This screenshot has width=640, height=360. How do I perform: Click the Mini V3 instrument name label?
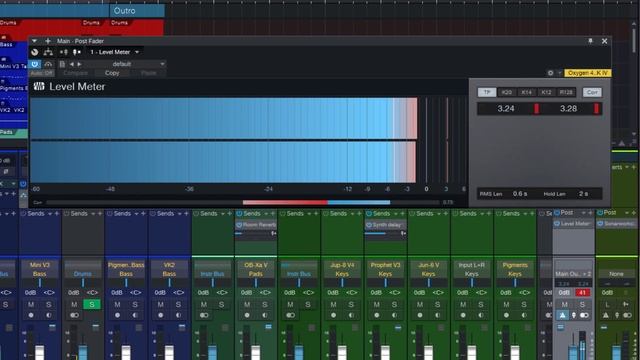point(40,265)
